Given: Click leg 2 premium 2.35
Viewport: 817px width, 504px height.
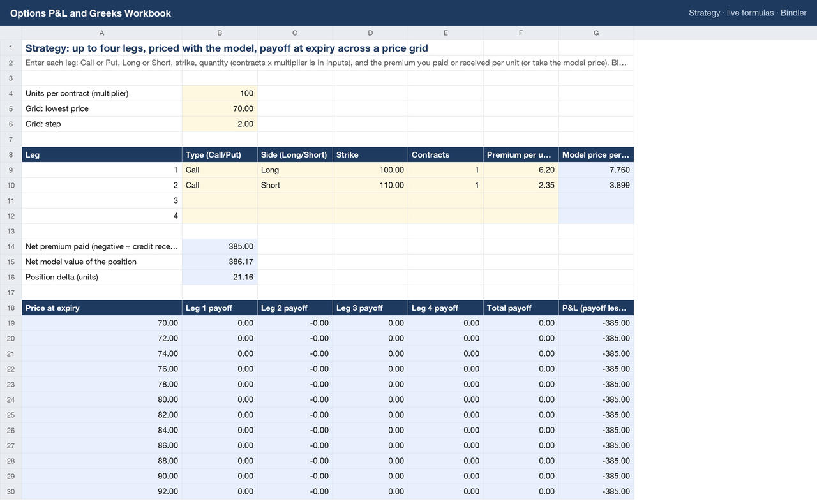Looking at the screenshot, I should [521, 185].
